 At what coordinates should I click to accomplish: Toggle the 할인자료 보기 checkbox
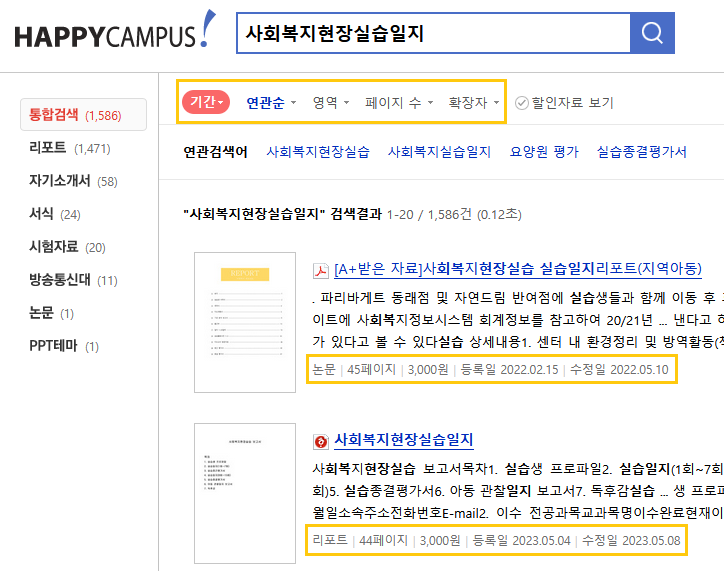point(521,102)
